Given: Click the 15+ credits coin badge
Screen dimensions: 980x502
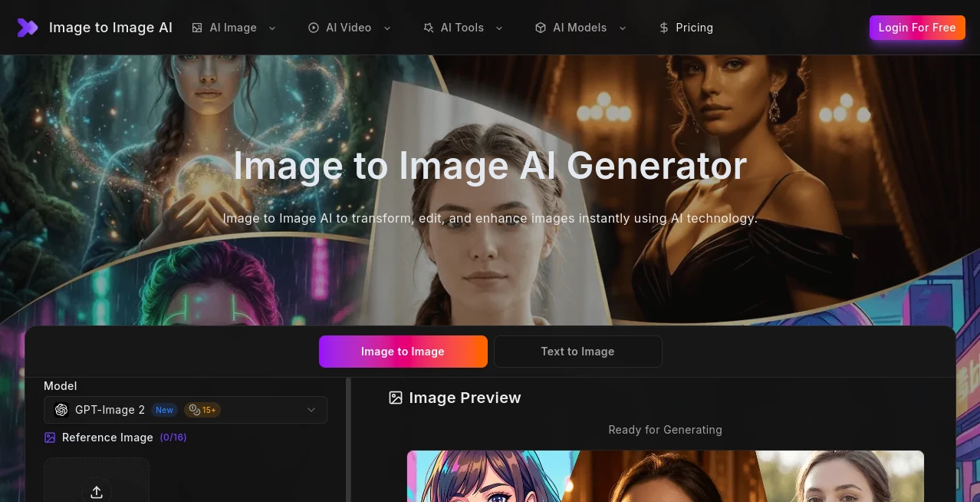Looking at the screenshot, I should (202, 410).
